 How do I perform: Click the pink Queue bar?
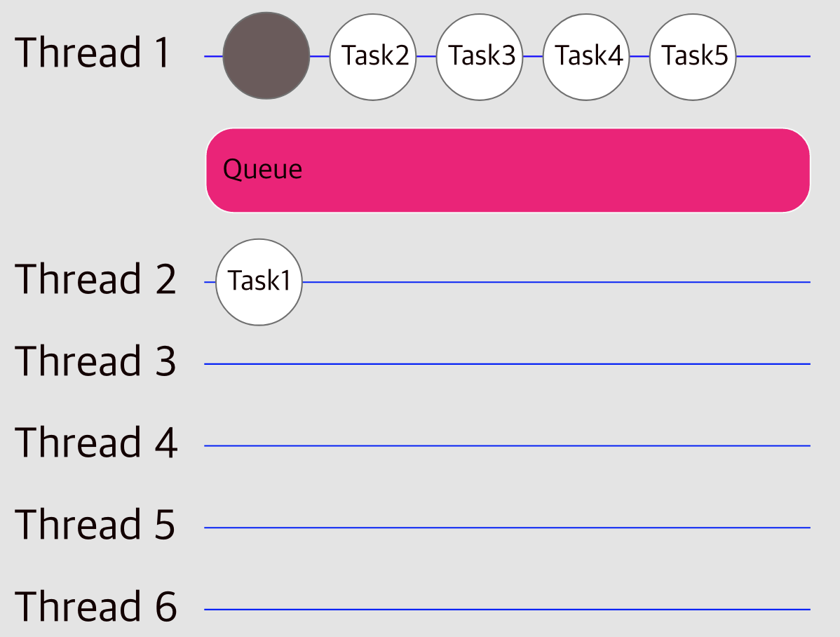(508, 170)
